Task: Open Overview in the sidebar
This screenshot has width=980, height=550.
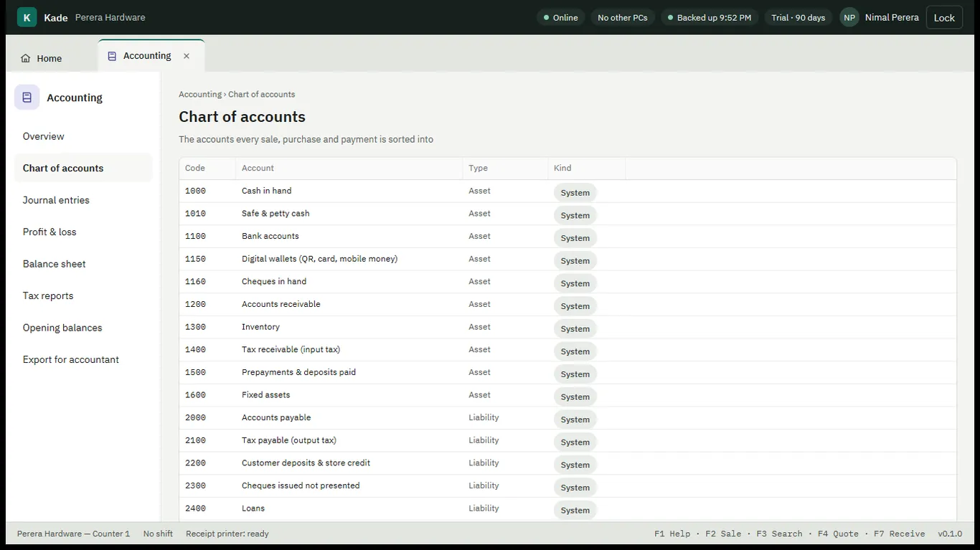Action: tap(83, 136)
